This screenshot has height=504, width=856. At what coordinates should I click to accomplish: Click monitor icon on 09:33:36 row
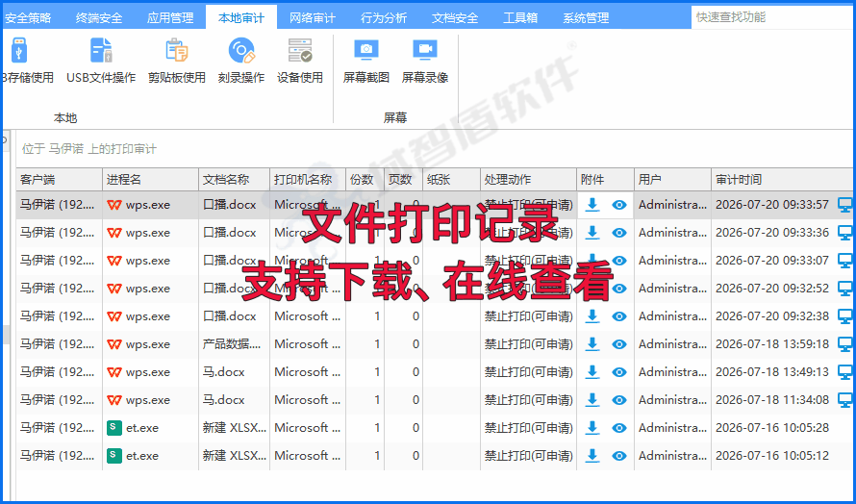point(845,233)
